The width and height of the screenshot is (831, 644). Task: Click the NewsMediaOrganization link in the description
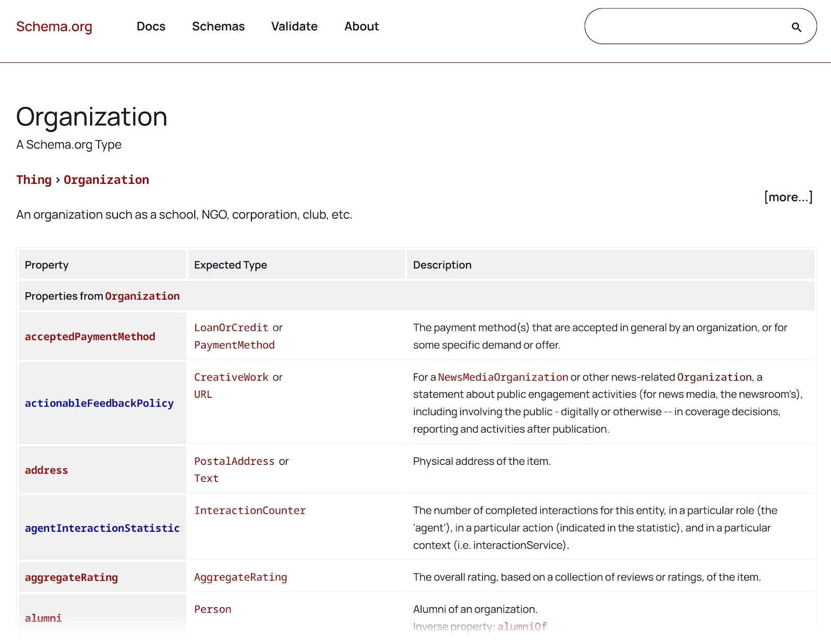click(502, 377)
